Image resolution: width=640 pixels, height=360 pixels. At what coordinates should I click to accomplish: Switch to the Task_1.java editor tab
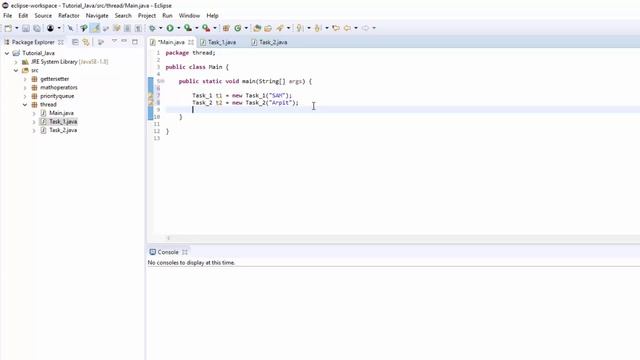tap(222, 42)
